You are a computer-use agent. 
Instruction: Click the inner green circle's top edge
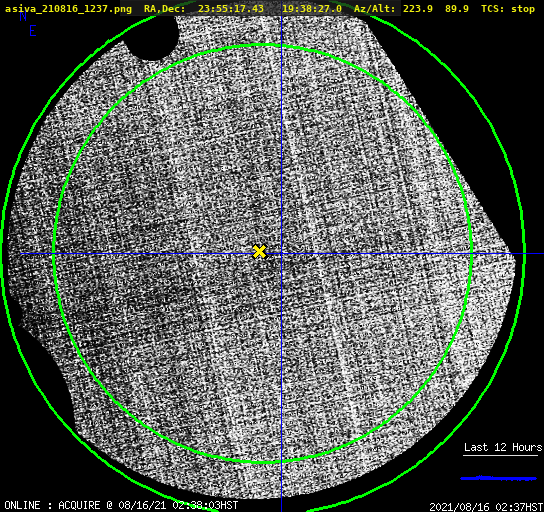[x=263, y=45]
